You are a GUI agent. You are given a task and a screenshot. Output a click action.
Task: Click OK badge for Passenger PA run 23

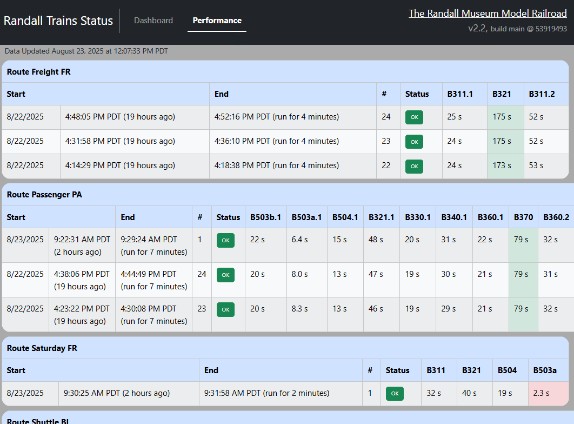point(226,309)
